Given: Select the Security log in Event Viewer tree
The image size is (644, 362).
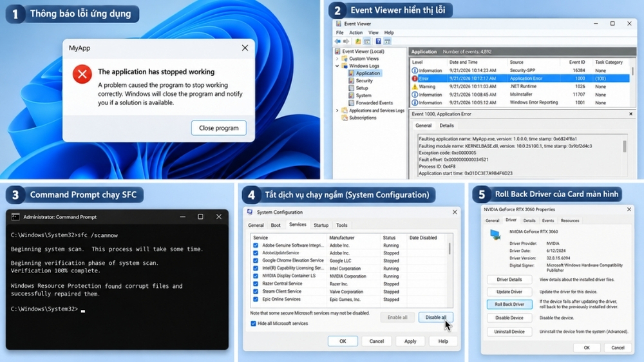Looking at the screenshot, I should point(364,81).
